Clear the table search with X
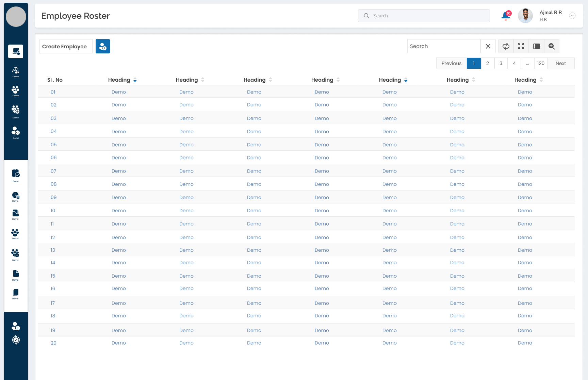 point(488,46)
